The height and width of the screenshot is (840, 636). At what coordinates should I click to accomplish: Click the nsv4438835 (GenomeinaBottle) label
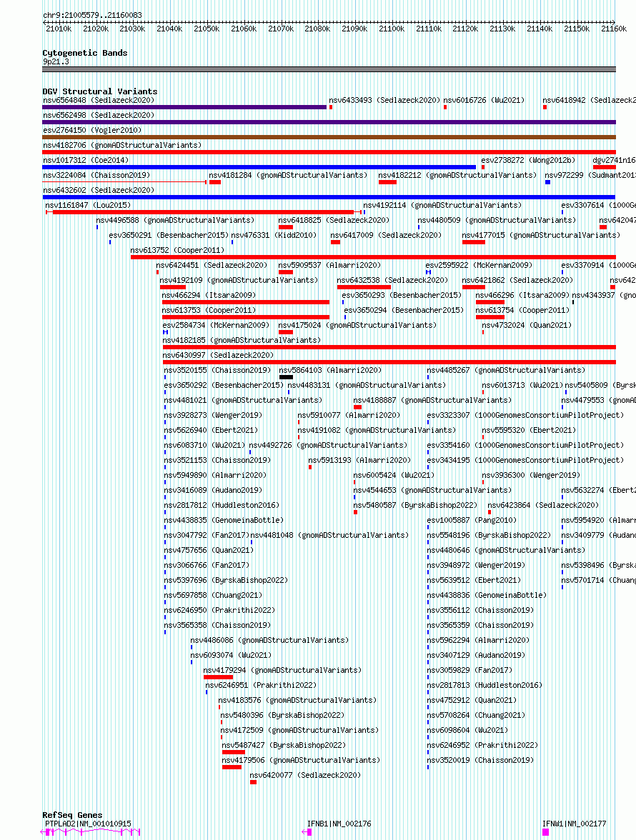224,520
